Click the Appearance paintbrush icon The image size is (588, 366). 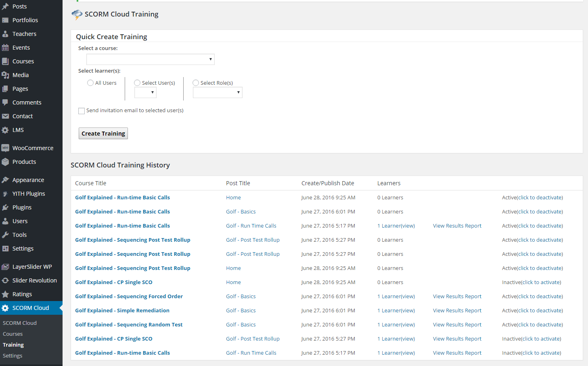tap(5, 180)
